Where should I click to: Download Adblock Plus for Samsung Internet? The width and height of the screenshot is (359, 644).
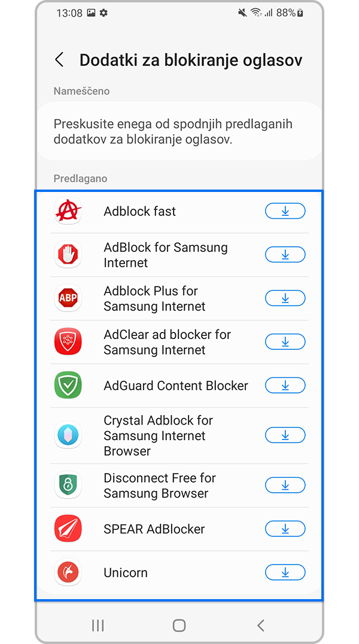click(x=285, y=298)
